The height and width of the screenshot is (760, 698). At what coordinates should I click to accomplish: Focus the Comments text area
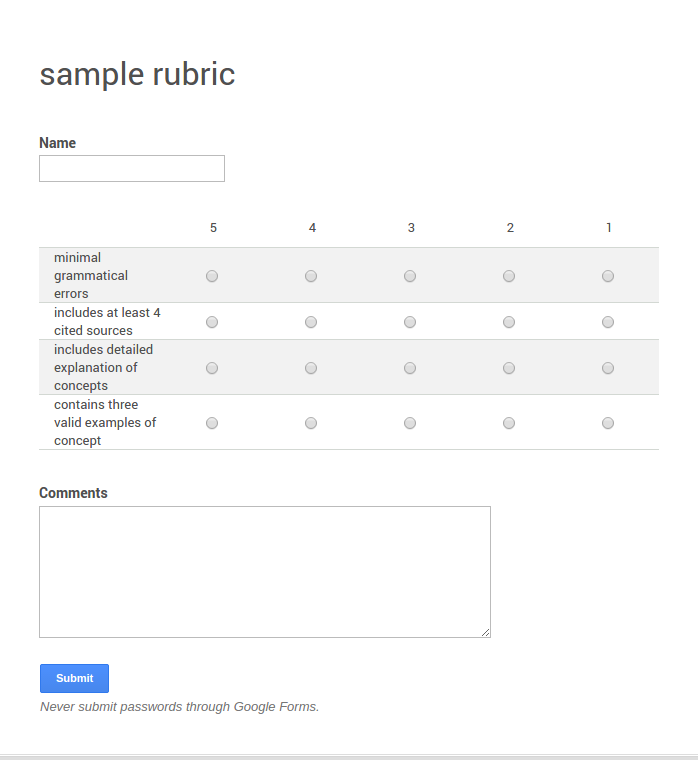click(264, 571)
